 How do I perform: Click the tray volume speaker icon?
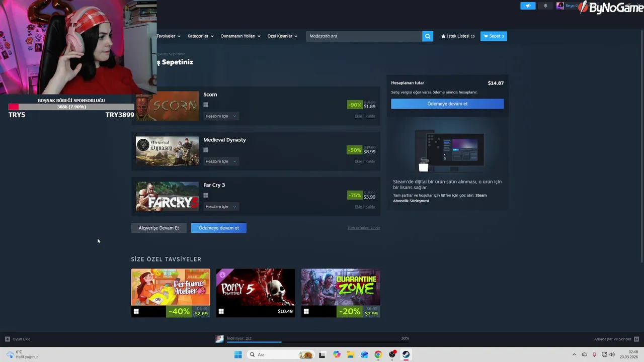coord(612,354)
